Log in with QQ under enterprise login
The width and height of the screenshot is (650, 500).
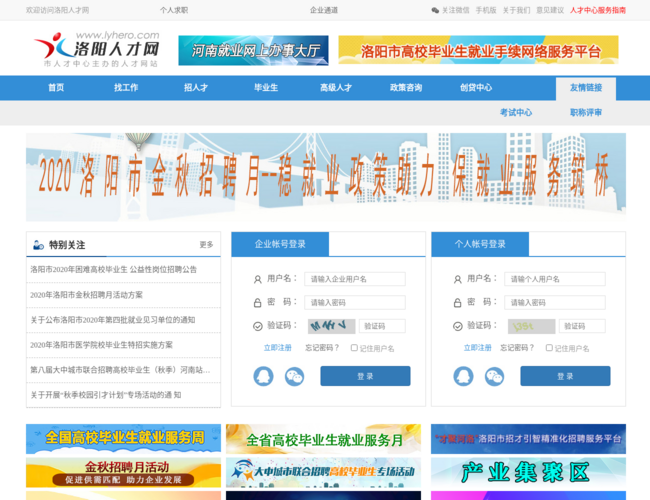click(263, 376)
